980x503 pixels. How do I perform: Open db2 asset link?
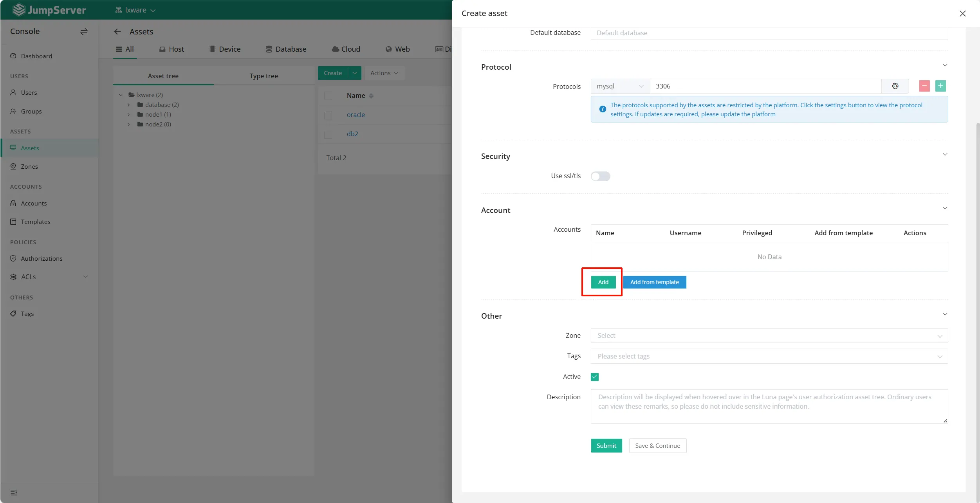(352, 134)
